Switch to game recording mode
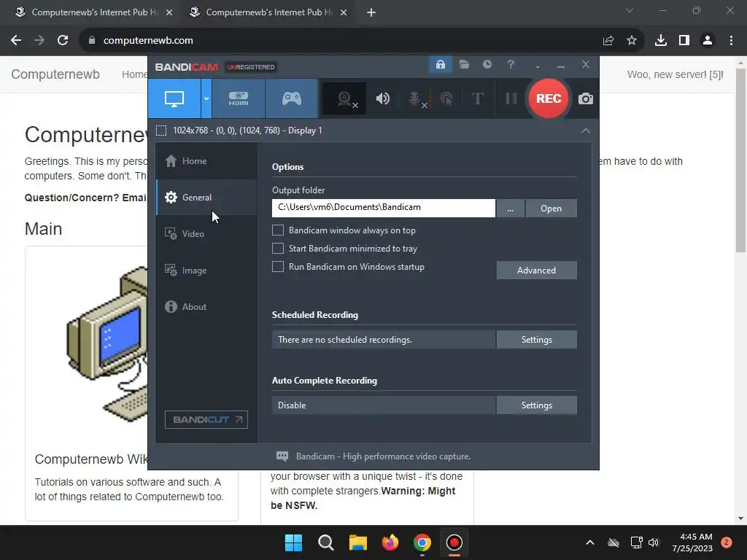Image resolution: width=747 pixels, height=560 pixels. pyautogui.click(x=292, y=98)
